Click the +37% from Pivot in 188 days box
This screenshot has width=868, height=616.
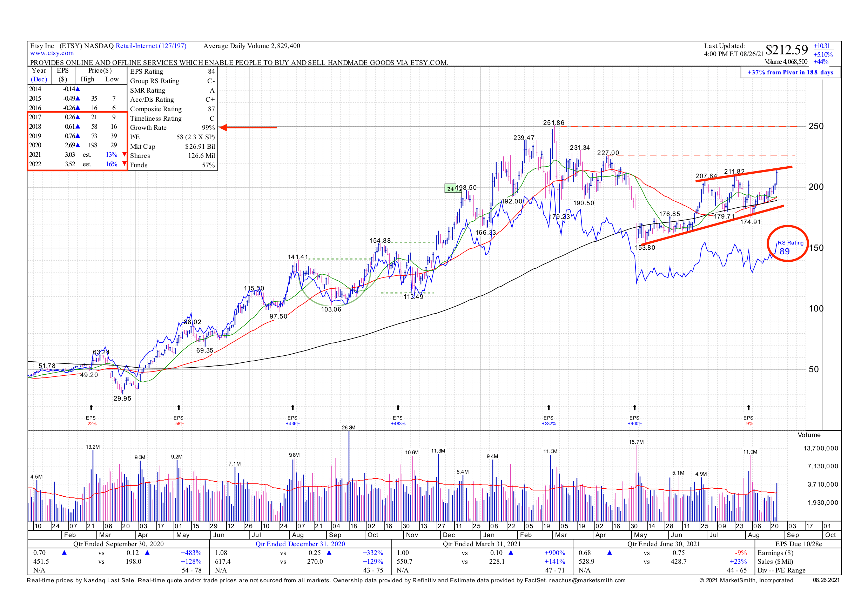coord(790,73)
